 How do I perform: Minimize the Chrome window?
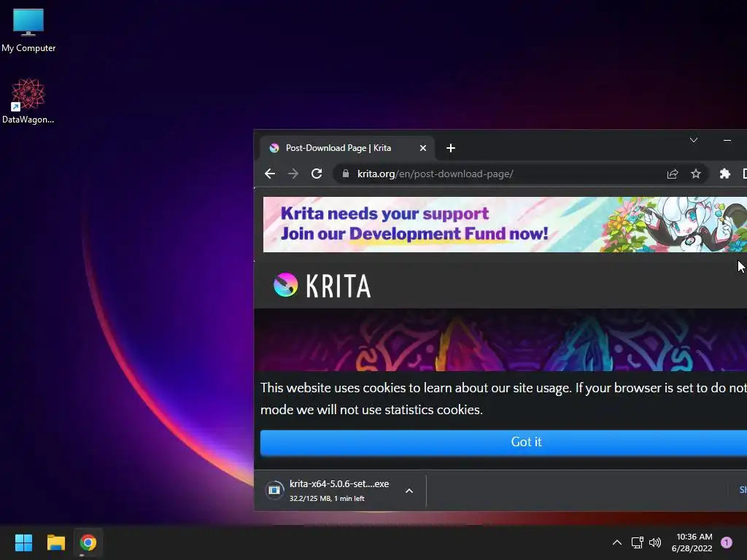(x=727, y=140)
